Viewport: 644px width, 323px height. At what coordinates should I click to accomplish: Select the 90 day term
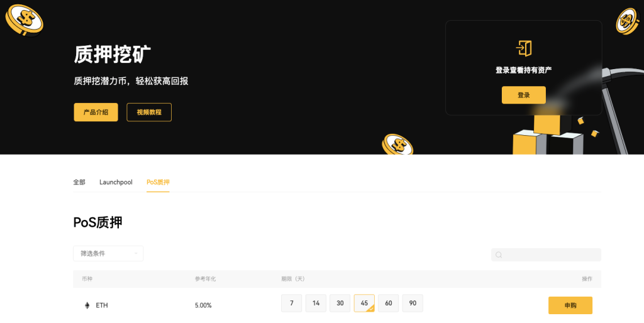(x=413, y=304)
